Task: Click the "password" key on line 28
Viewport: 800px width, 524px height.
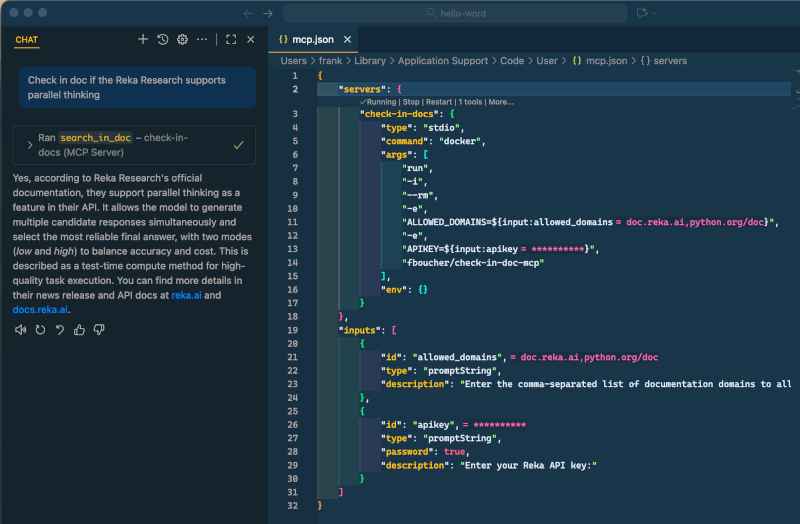Action: click(x=410, y=452)
